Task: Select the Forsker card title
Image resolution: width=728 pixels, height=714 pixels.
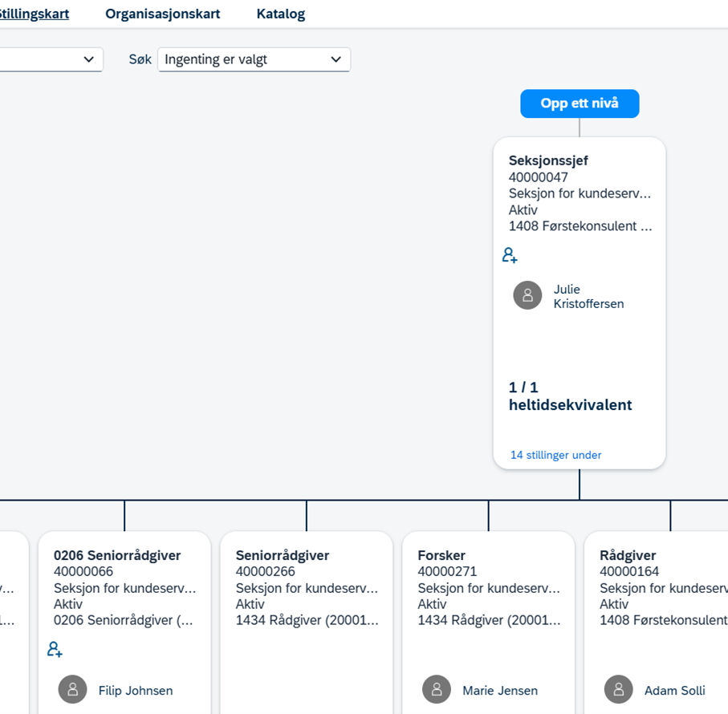Action: [441, 555]
